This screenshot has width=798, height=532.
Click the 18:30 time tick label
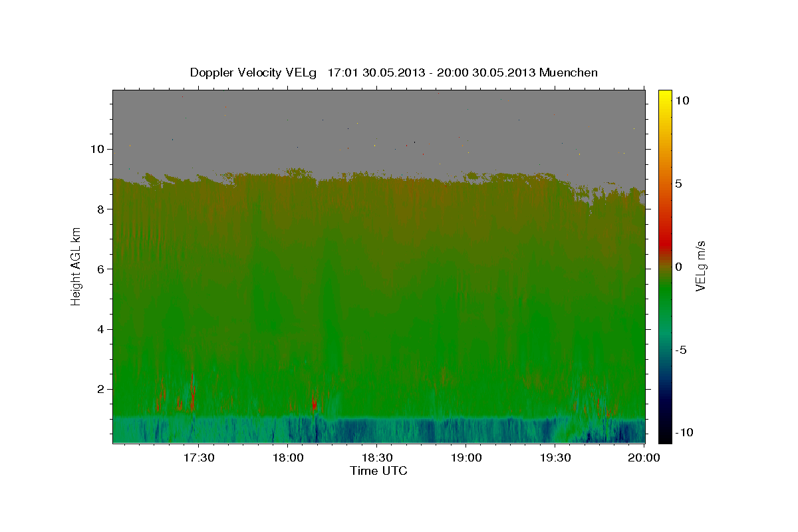point(376,458)
